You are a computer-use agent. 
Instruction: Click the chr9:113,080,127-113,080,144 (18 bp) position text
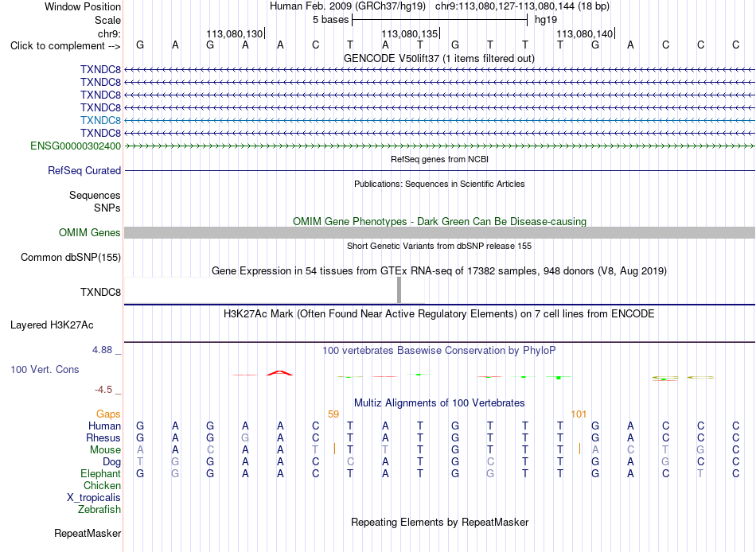522,6
